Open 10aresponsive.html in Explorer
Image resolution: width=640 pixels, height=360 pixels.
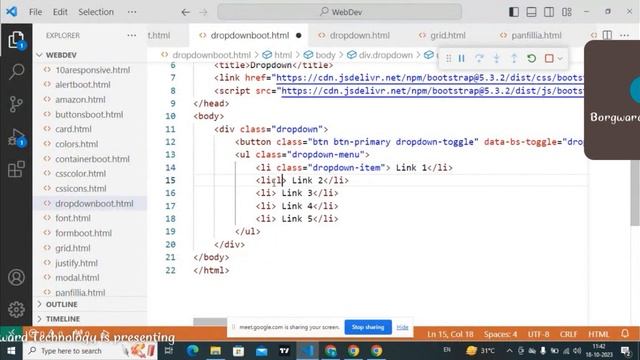93,70
